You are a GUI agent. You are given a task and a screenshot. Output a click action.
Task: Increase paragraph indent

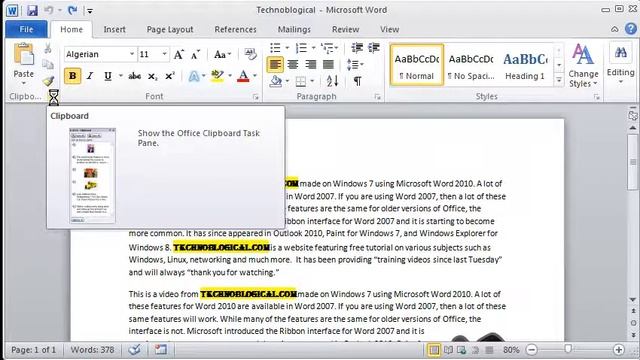point(374,48)
